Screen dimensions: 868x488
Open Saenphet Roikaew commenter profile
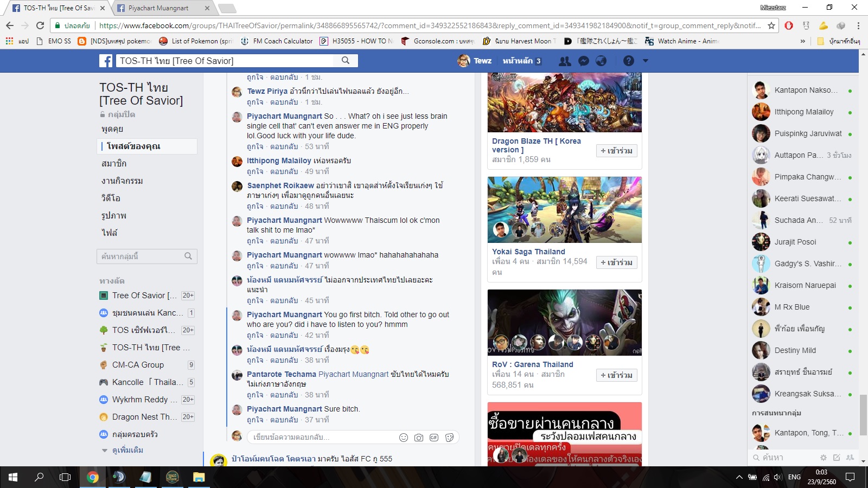click(x=280, y=185)
